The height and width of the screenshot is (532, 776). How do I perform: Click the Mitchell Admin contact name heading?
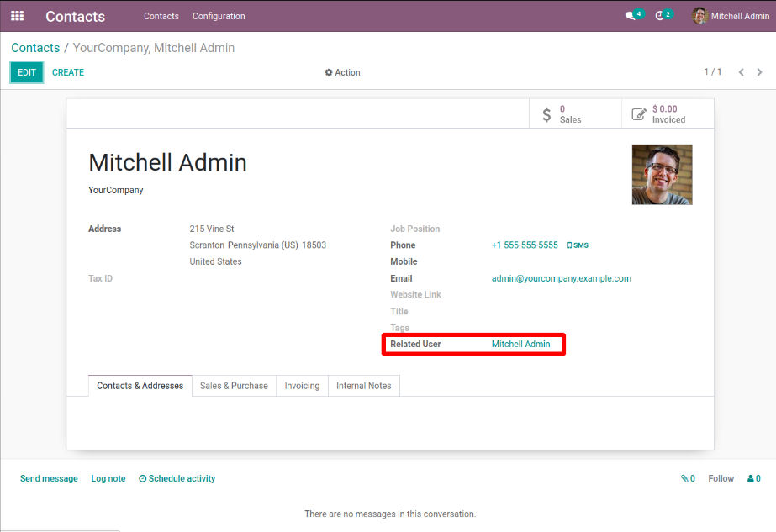pyautogui.click(x=168, y=162)
